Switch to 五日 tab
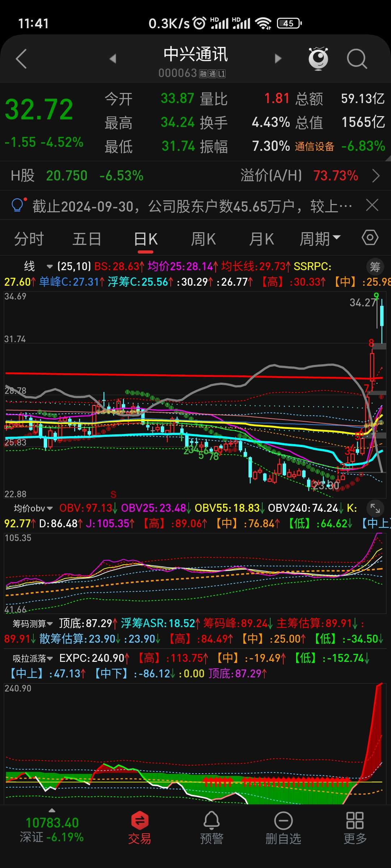 [x=87, y=239]
